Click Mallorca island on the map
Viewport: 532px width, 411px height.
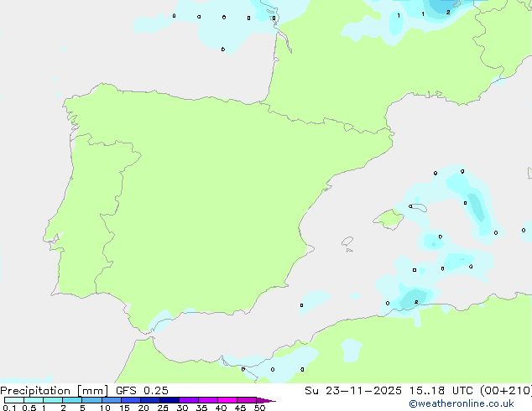389,219
